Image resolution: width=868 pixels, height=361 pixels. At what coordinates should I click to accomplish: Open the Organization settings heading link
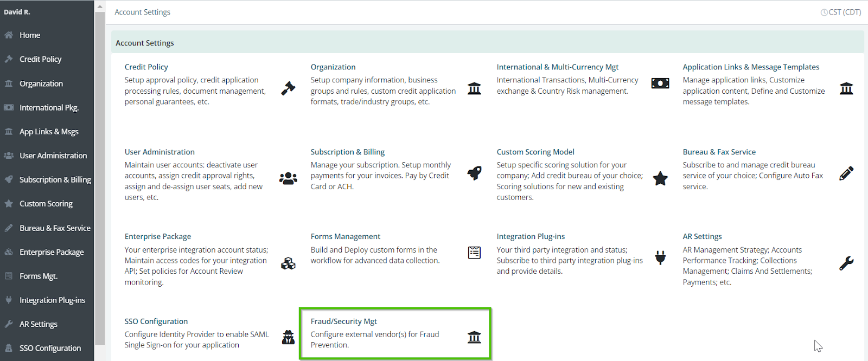click(333, 67)
